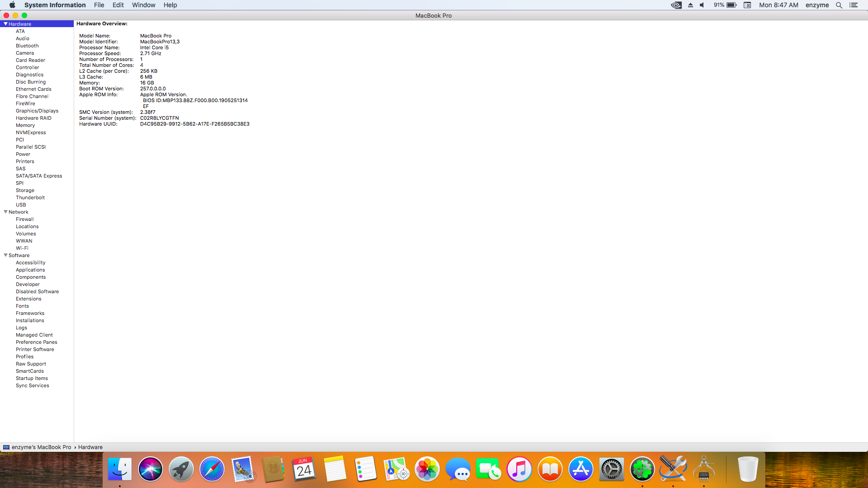
Task: Collapse the Network section triangle
Action: [x=5, y=212]
